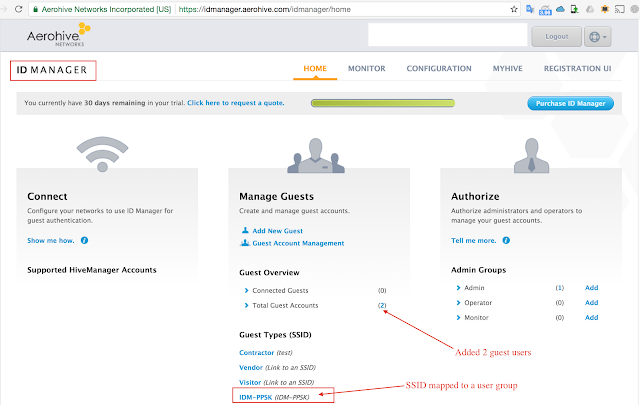Click the Guest Account Management group icon
The image size is (640, 405).
pyautogui.click(x=244, y=243)
